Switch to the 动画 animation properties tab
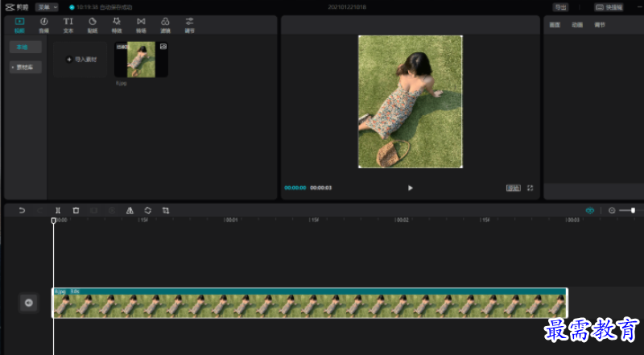This screenshot has width=644, height=355. [x=577, y=25]
